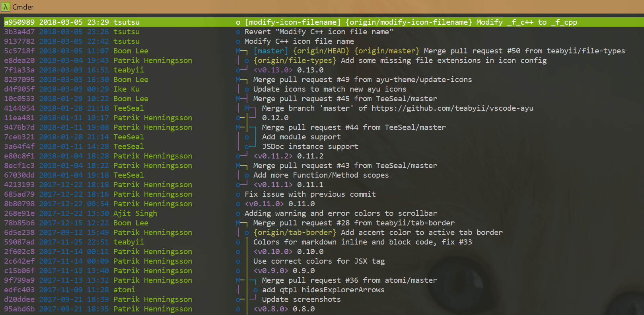The height and width of the screenshot is (315, 644).
Task: Click commit hash 2c642ef
Action: pyautogui.click(x=19, y=261)
